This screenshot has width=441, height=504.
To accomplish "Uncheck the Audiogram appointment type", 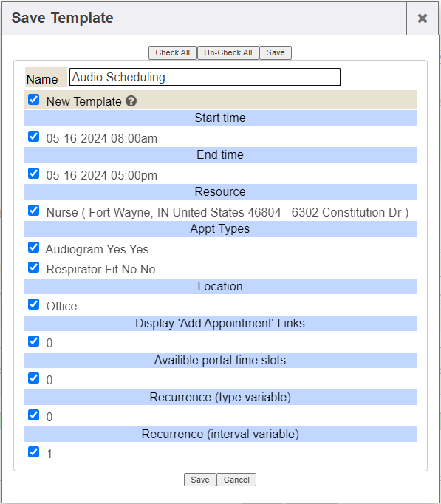I will point(34,248).
